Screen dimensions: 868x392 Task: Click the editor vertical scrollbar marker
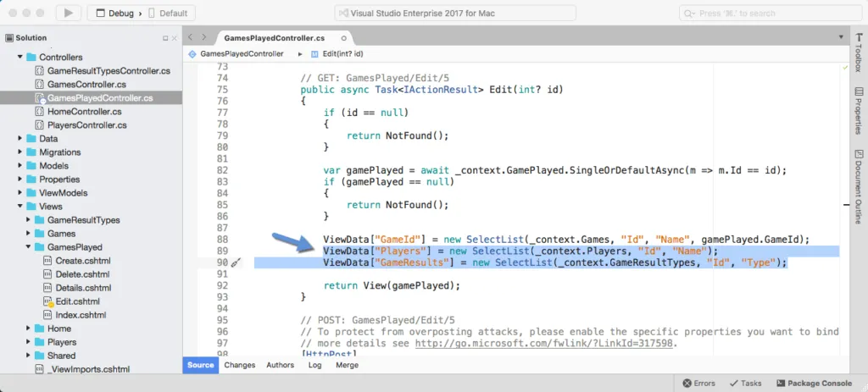[846, 205]
